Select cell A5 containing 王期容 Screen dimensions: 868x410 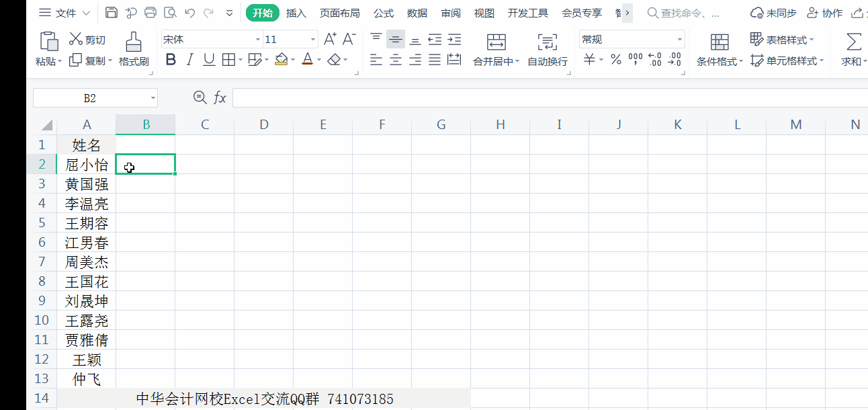87,223
